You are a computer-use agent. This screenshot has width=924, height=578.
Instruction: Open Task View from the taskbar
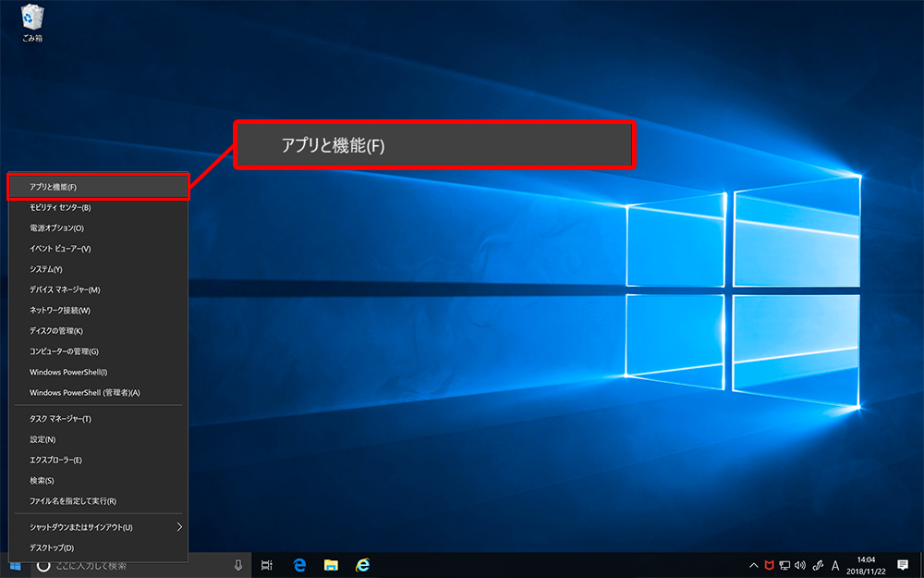(x=266, y=566)
